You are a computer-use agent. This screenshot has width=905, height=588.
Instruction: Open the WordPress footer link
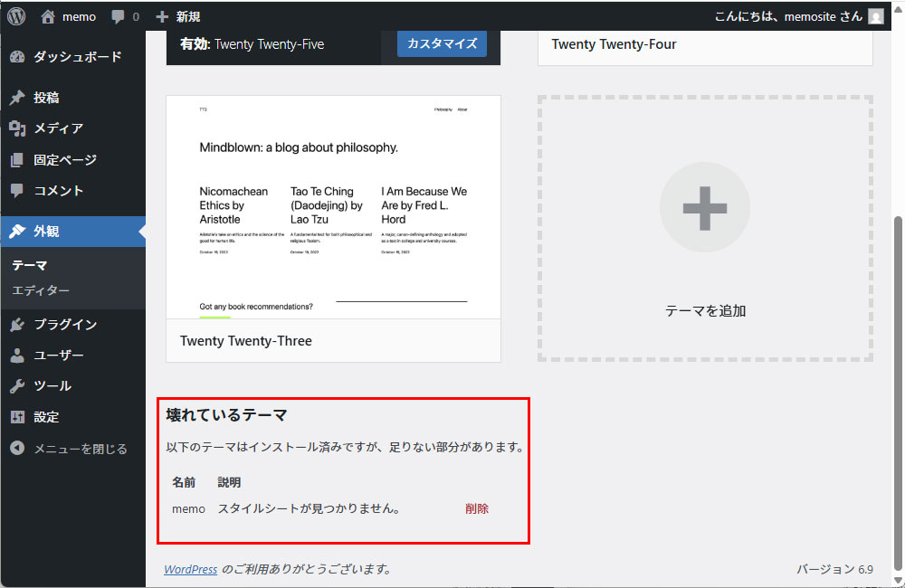point(190,569)
